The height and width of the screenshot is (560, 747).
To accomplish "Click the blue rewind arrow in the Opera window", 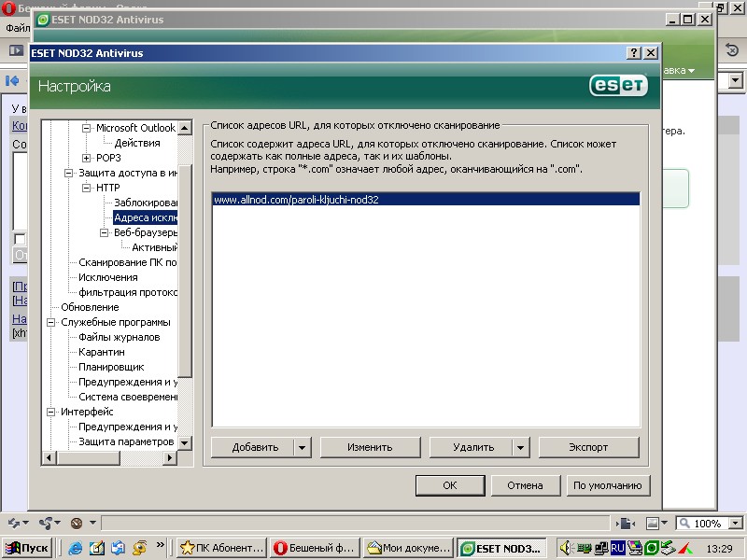I will coord(12,81).
